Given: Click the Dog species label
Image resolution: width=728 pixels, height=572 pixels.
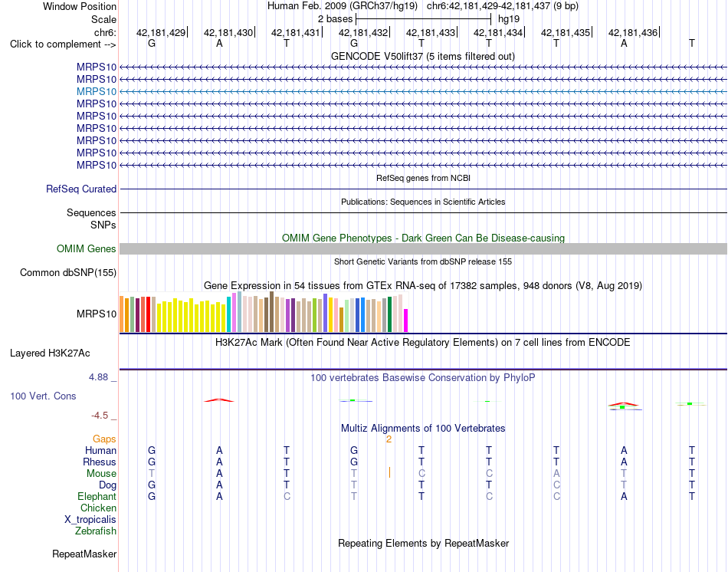Looking at the screenshot, I should pos(108,485).
